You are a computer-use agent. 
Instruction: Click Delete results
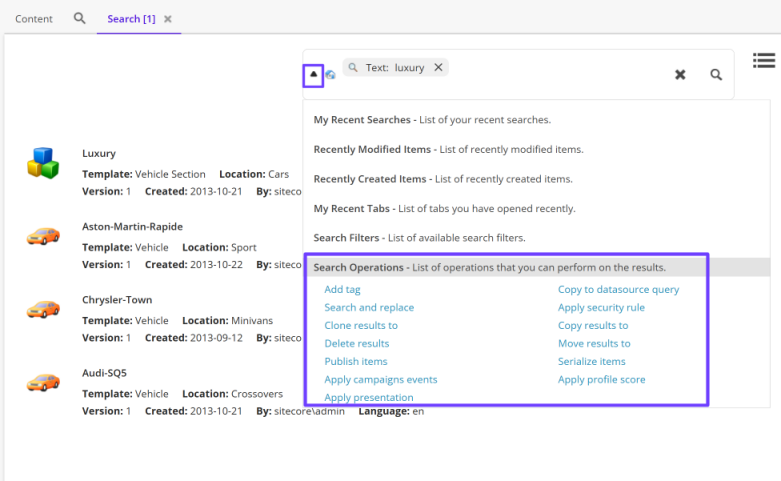[357, 343]
